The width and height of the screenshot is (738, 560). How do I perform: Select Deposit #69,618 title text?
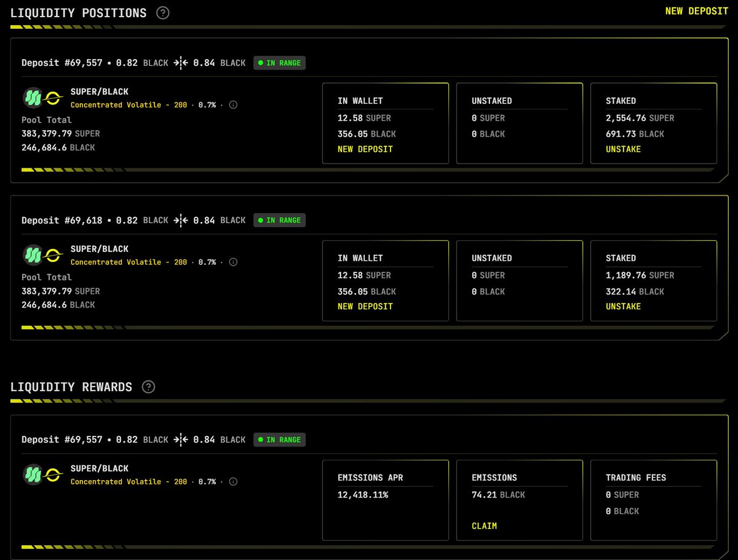62,220
